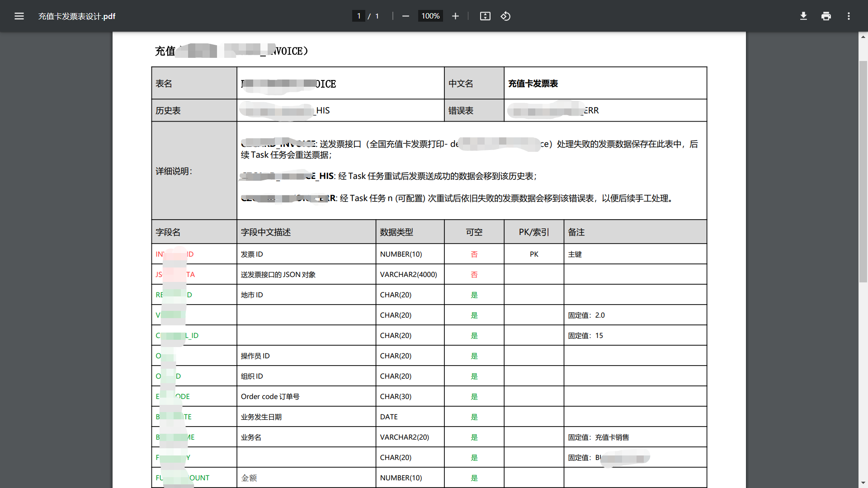Click the NUMBER(10) type in 发票 ID row
868x488 pixels.
(410, 254)
